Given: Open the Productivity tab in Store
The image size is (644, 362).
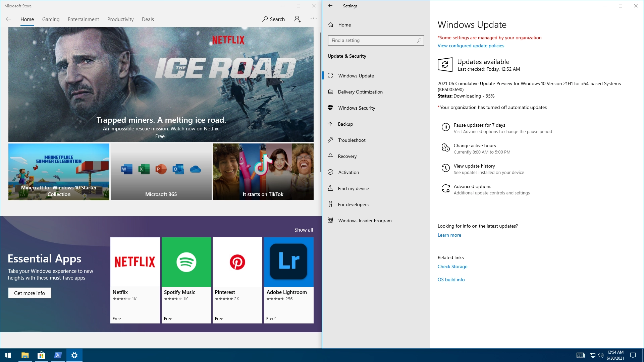Looking at the screenshot, I should click(x=120, y=19).
